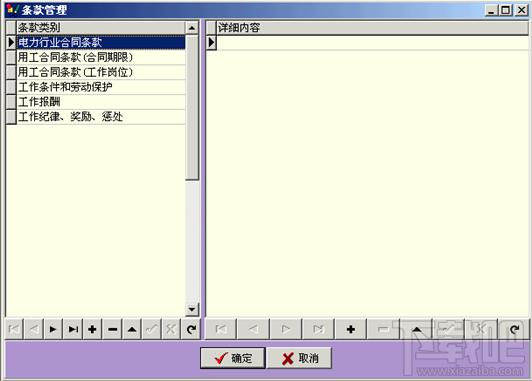Add a new detail content record

[351, 329]
